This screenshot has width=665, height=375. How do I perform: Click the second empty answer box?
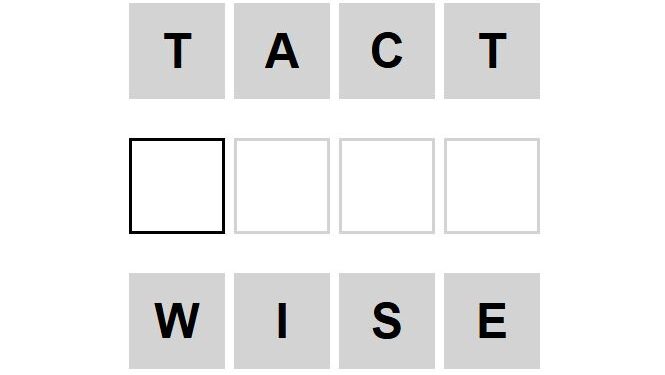pos(282,186)
